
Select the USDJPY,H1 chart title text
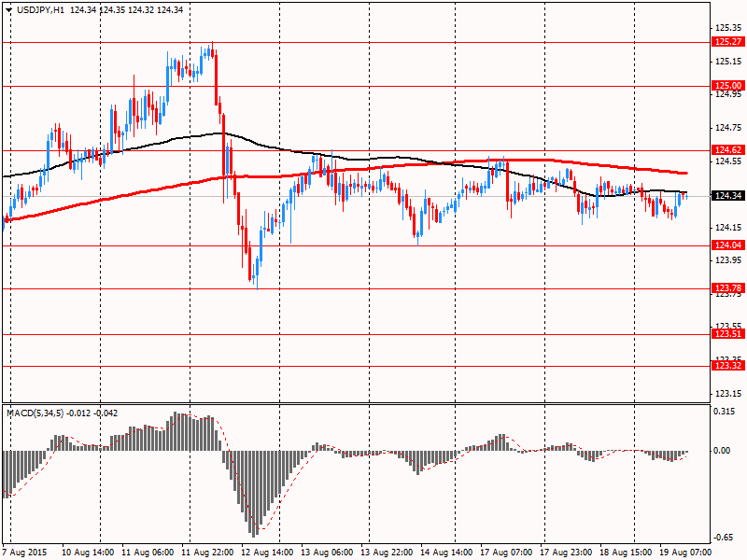[x=40, y=10]
